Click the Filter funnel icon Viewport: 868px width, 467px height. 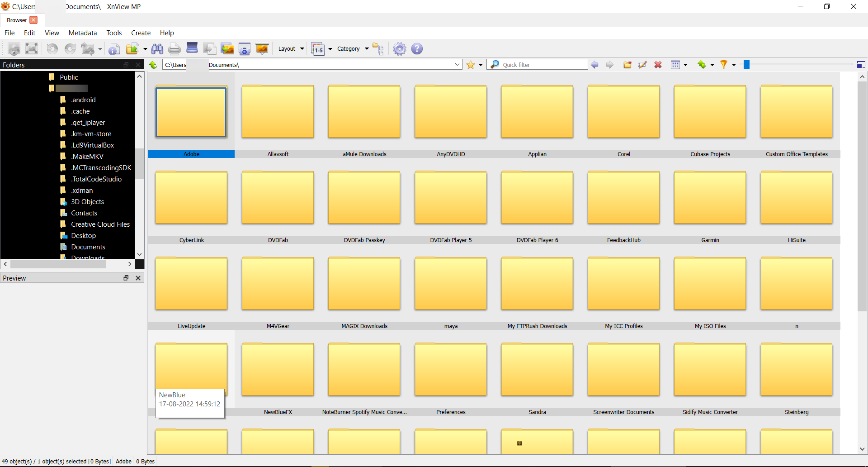[x=724, y=65]
